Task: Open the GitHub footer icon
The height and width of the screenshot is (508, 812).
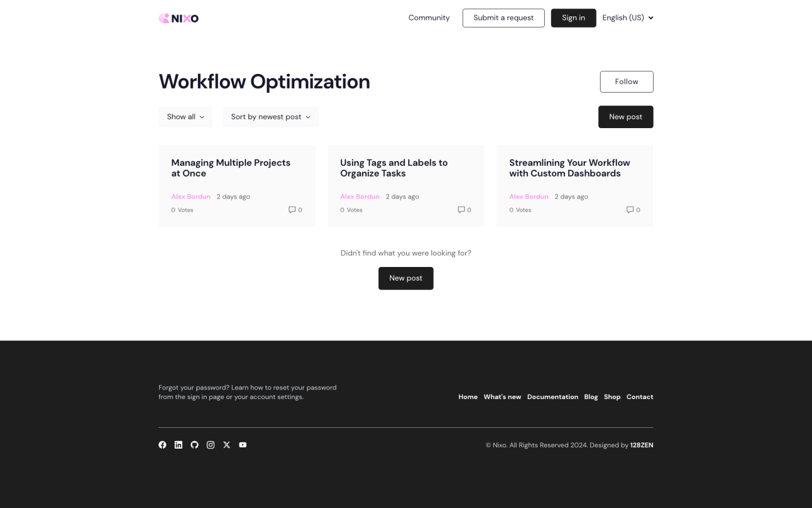Action: (x=195, y=445)
